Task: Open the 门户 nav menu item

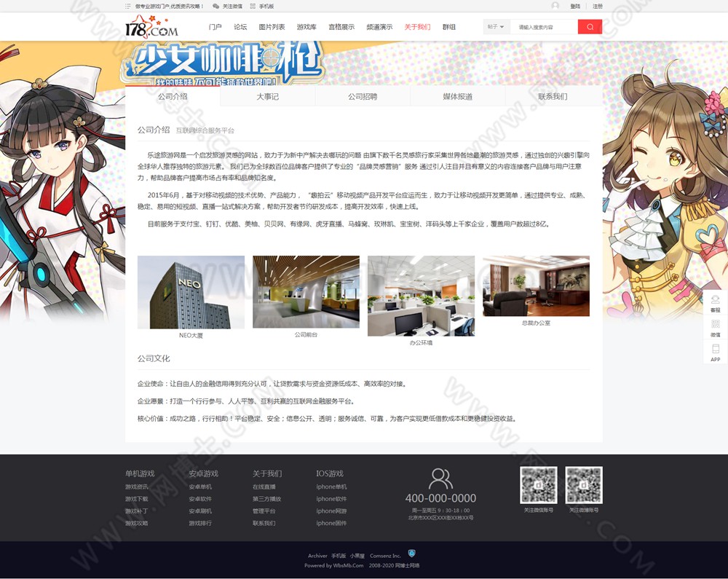Action: 215,27
